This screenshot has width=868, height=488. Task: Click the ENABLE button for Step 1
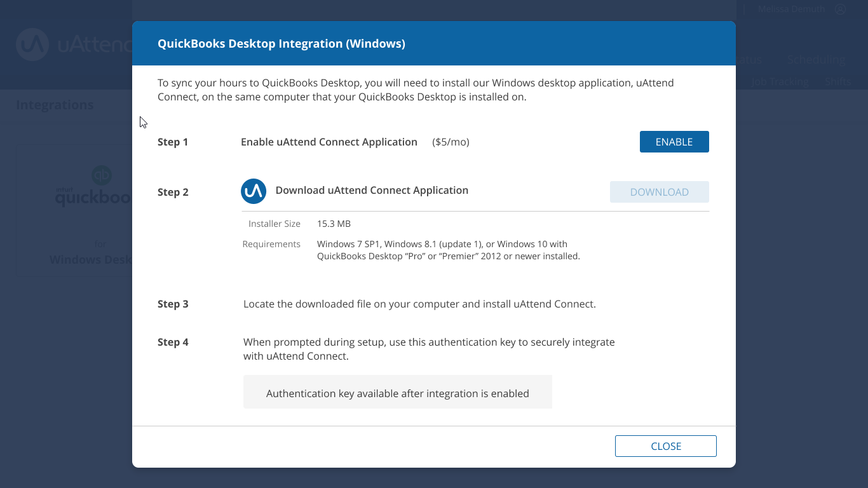click(x=674, y=142)
